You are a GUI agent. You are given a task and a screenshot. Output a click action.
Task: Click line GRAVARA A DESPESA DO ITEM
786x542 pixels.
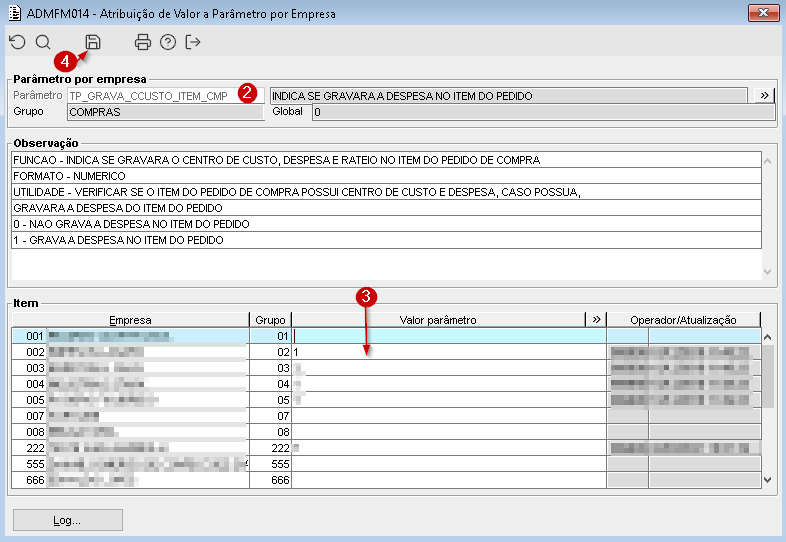386,208
